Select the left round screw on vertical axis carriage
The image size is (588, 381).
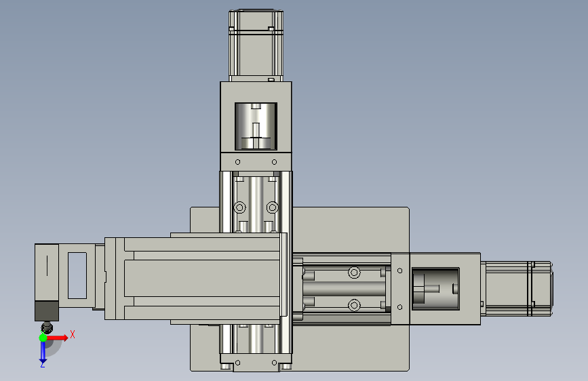click(239, 207)
